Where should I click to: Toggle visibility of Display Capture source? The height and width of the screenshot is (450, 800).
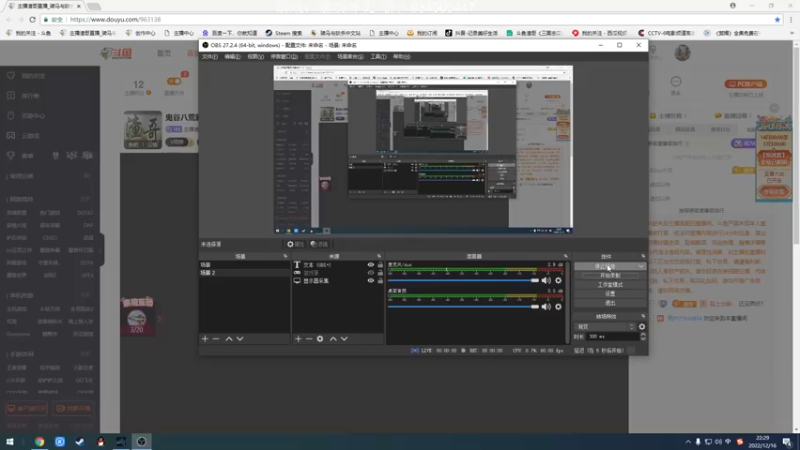click(371, 281)
